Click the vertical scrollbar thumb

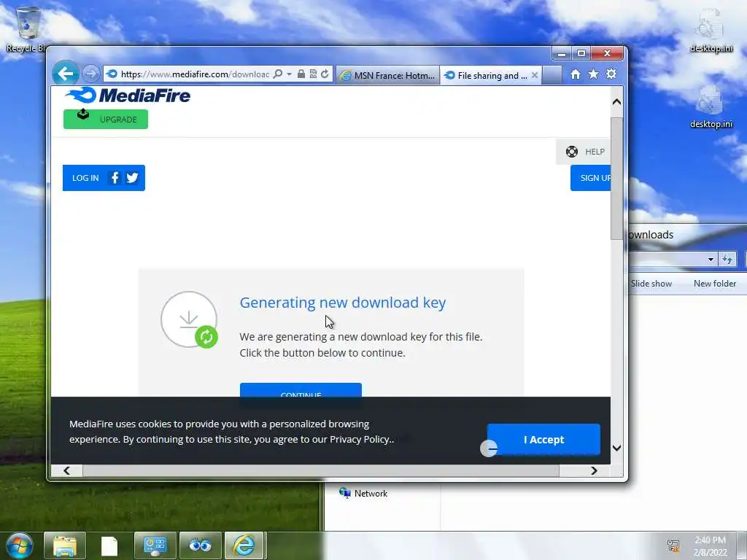pyautogui.click(x=616, y=179)
